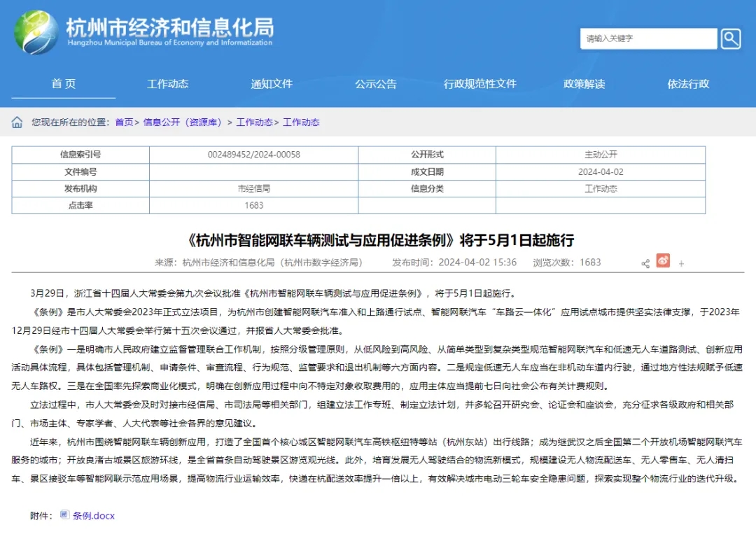Click the 浏览次数：1683 text
This screenshot has height=539, width=756.
pyautogui.click(x=567, y=262)
